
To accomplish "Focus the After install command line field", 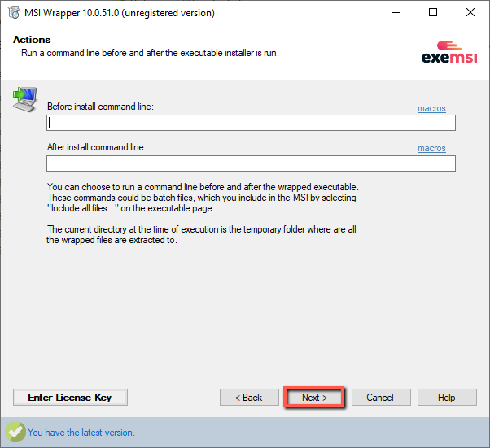I will (251, 163).
